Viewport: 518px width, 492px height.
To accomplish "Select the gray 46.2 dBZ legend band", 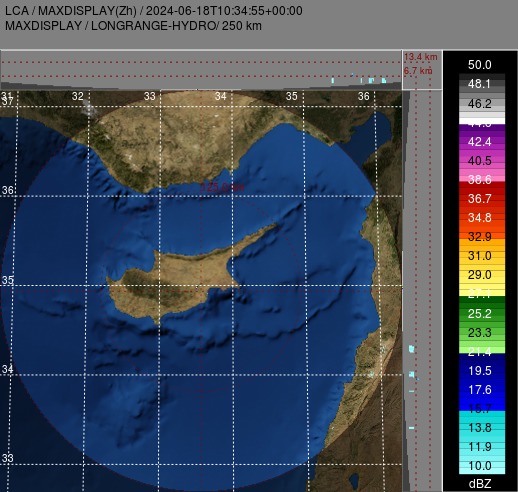I will 482,103.
